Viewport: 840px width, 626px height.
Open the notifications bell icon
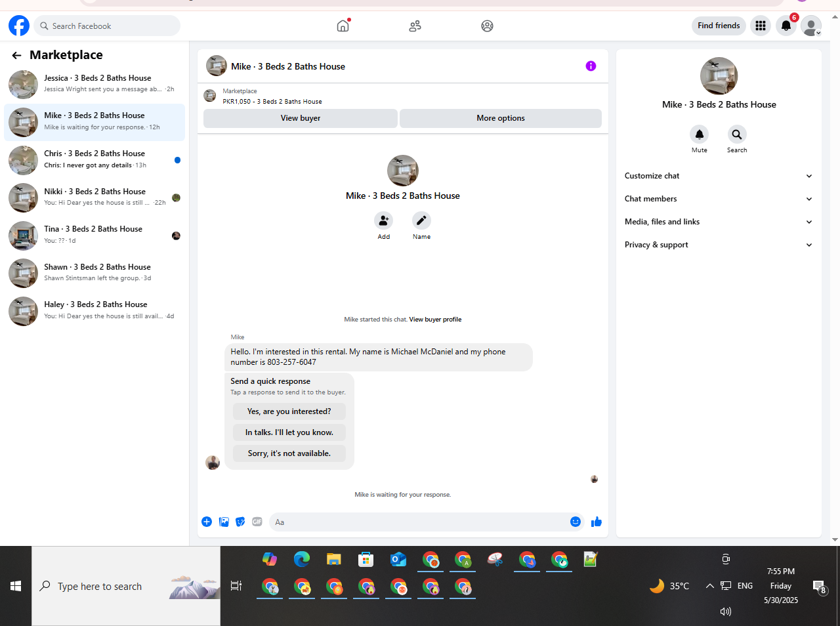coord(786,26)
